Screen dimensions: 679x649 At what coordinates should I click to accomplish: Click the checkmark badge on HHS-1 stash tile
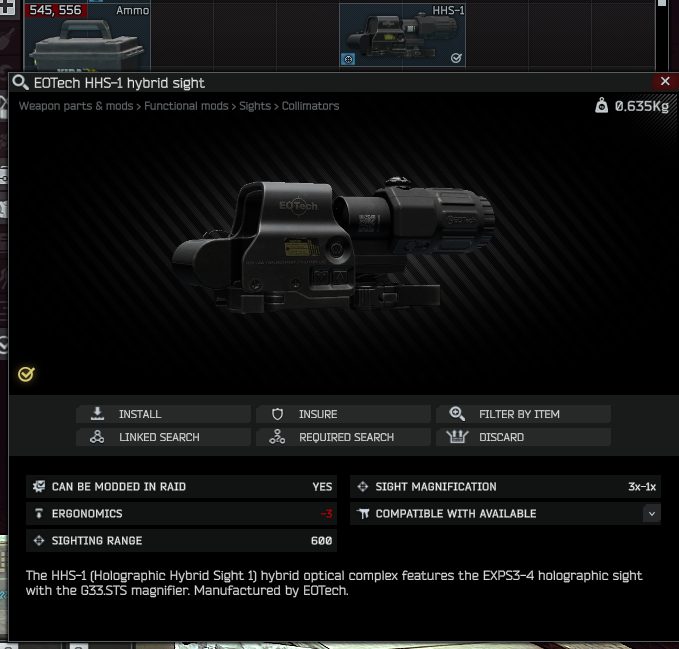pyautogui.click(x=456, y=58)
